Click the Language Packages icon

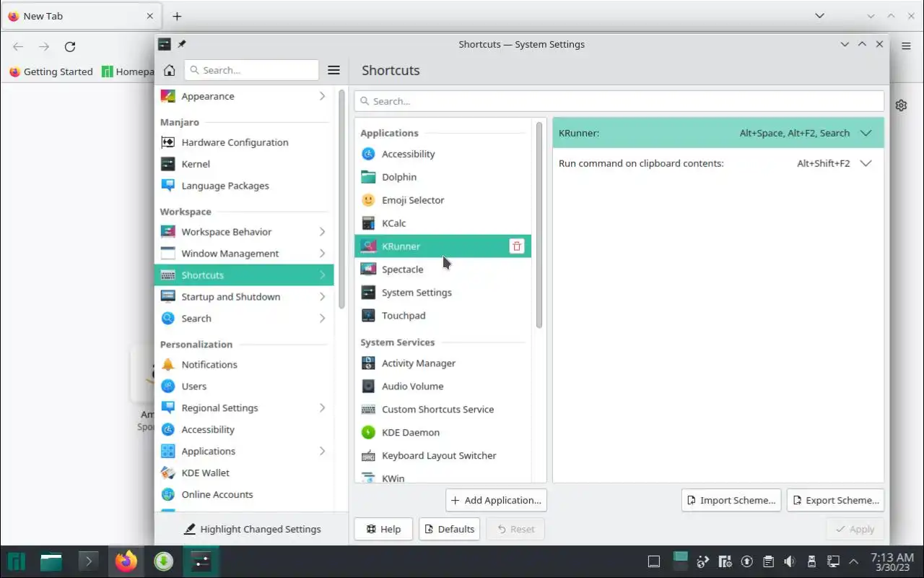tap(168, 186)
